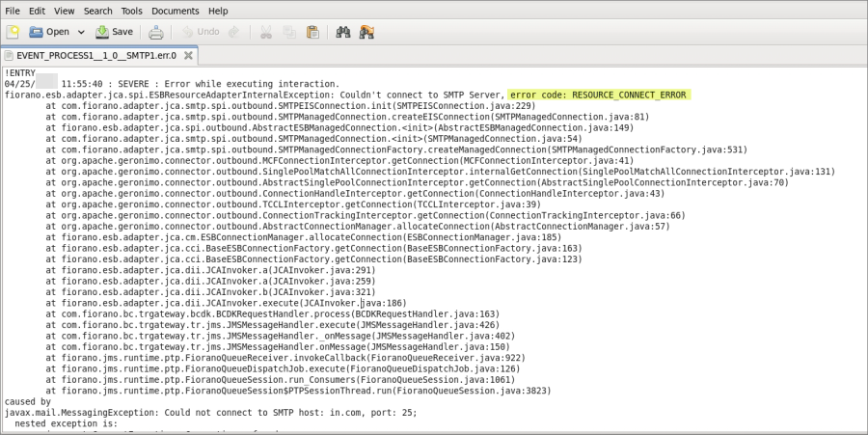This screenshot has height=435, width=868.
Task: Open Find with binoculars icon
Action: [342, 32]
